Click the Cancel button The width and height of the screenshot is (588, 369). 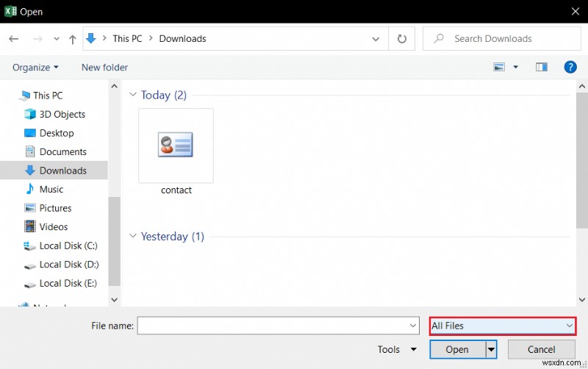(x=541, y=349)
